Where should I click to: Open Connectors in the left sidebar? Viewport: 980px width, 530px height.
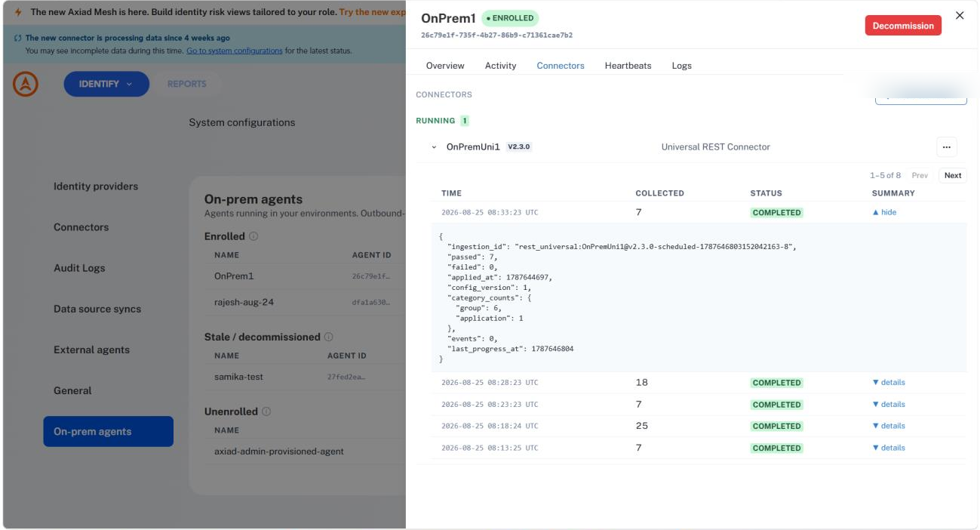(81, 227)
